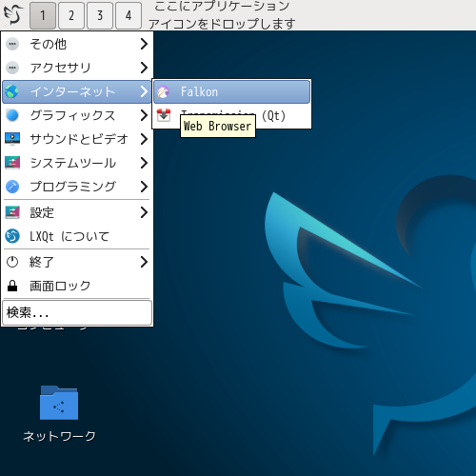
Task: Expand the サウンドとビデオ submenu arrow
Action: tap(144, 139)
